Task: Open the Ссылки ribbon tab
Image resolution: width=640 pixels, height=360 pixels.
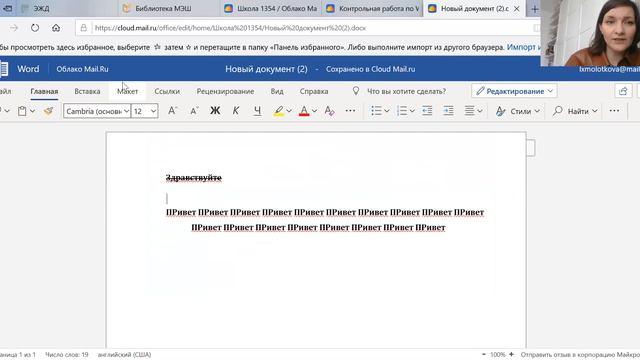Action: click(167, 91)
